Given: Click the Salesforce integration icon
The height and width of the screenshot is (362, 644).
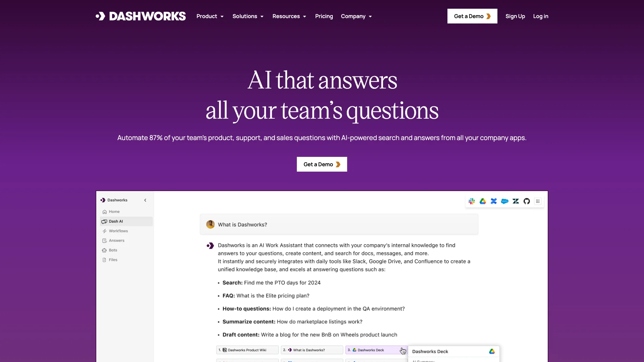Looking at the screenshot, I should click(504, 201).
